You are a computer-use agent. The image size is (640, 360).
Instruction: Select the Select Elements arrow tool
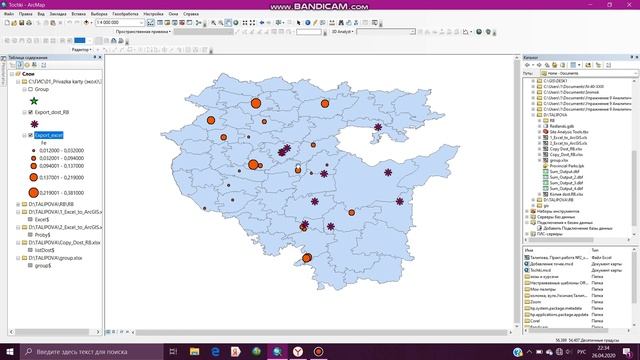pyautogui.click(x=299, y=23)
